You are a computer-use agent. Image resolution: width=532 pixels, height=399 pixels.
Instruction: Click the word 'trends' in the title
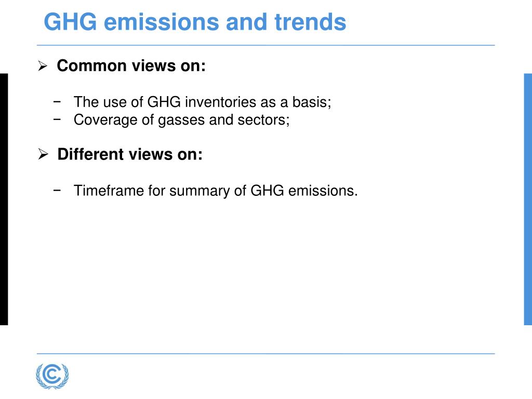pos(311,22)
